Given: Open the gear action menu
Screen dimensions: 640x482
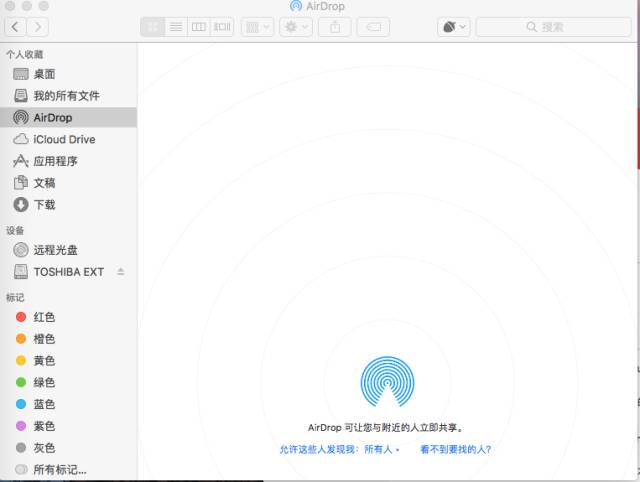Looking at the screenshot, I should 297,27.
